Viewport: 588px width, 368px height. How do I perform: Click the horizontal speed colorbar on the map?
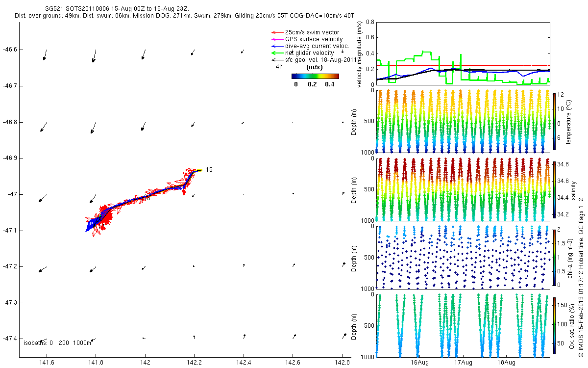[315, 76]
